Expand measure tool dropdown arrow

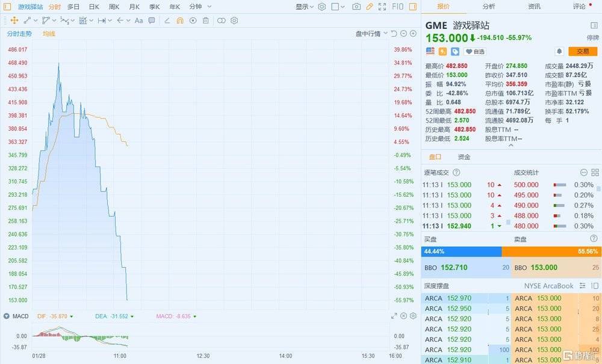click(110, 20)
